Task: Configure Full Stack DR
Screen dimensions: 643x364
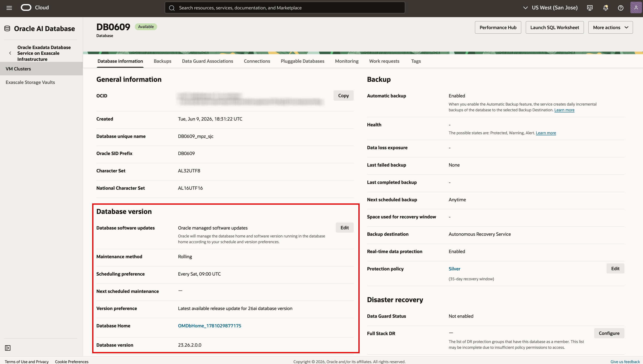Action: click(609, 333)
